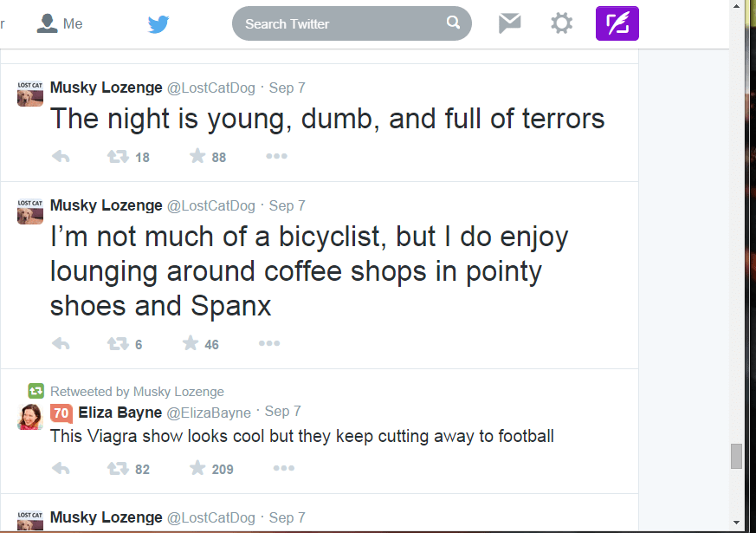Image resolution: width=756 pixels, height=533 pixels.
Task: Expand more options on bicyclist tweet
Action: pos(269,344)
